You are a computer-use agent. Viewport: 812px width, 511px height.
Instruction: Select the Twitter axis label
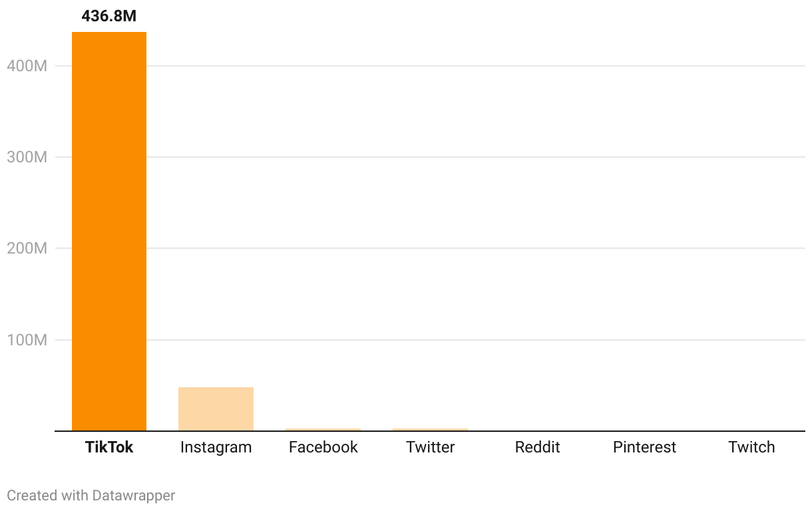pyautogui.click(x=430, y=447)
